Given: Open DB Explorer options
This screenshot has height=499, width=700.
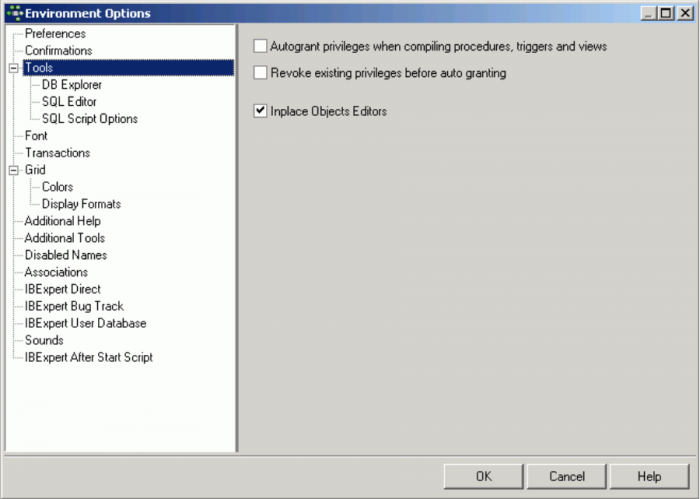Looking at the screenshot, I should click(71, 85).
